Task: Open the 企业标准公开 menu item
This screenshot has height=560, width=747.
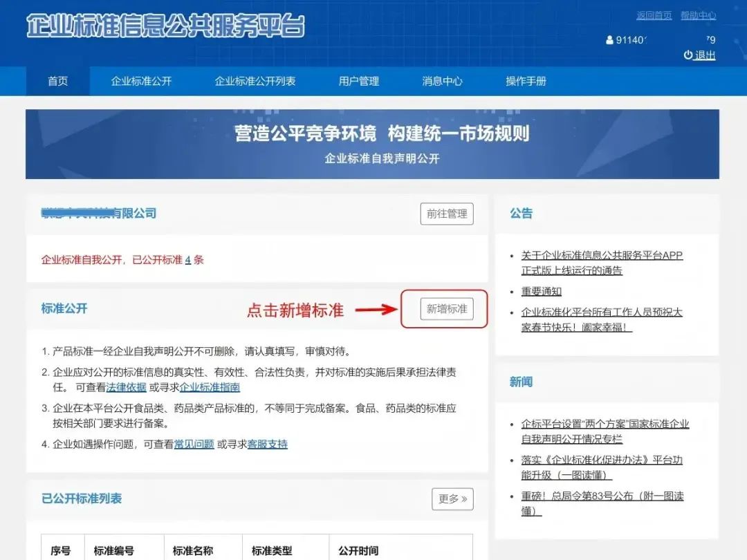Action: point(141,81)
